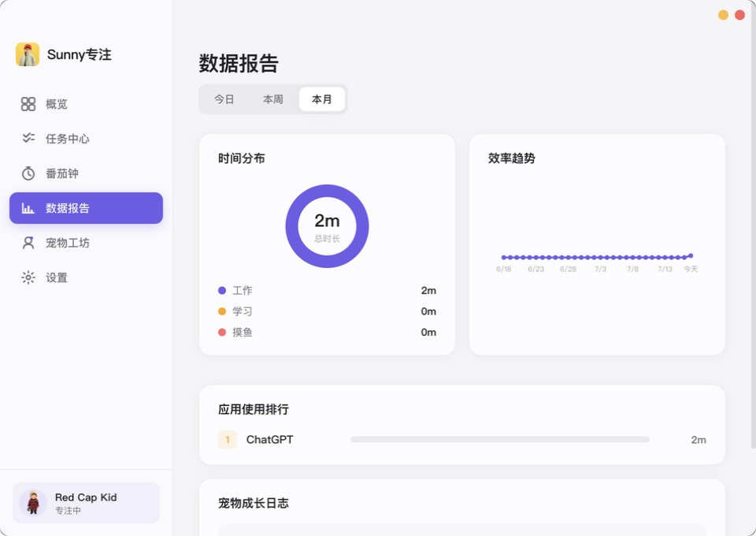
Task: Click the 数据报告 page heading
Action: coord(239,63)
